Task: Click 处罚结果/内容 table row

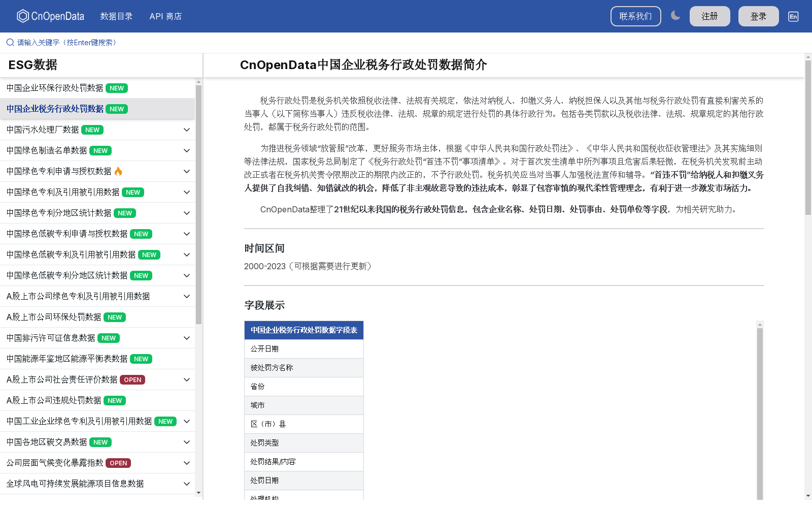Action: pos(304,462)
